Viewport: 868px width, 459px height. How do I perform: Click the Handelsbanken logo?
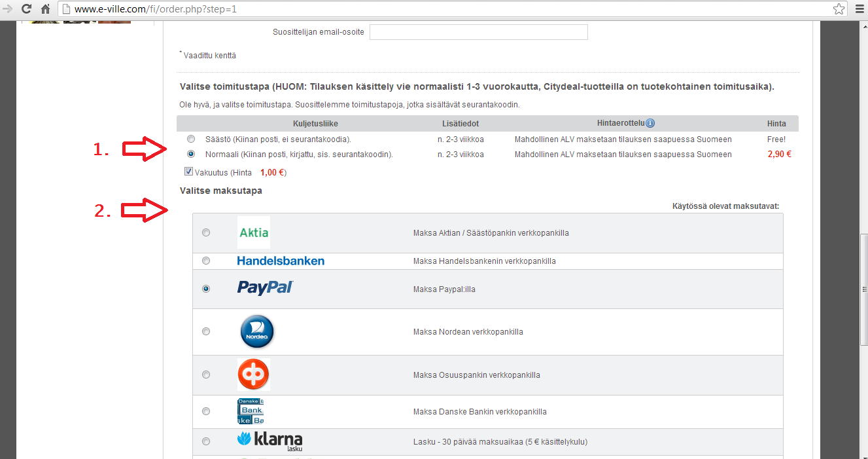point(281,261)
